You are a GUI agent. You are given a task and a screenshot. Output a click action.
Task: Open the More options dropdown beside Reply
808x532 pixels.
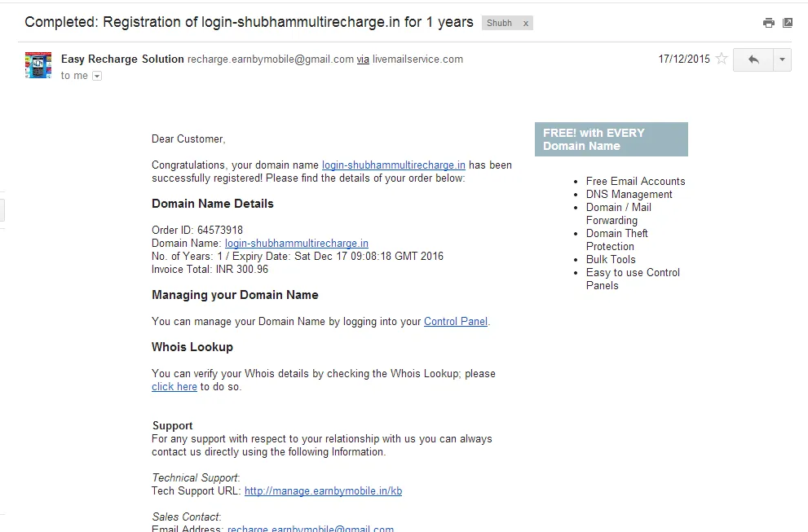[782, 59]
